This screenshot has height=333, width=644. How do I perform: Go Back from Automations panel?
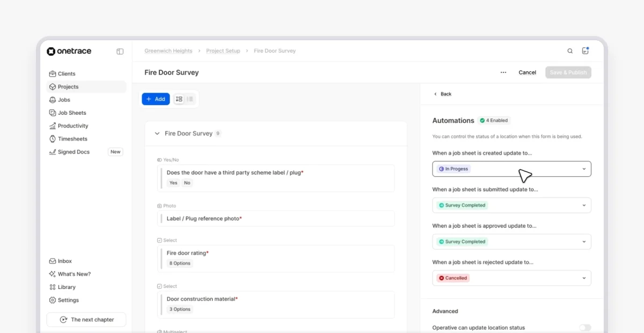click(x=443, y=94)
